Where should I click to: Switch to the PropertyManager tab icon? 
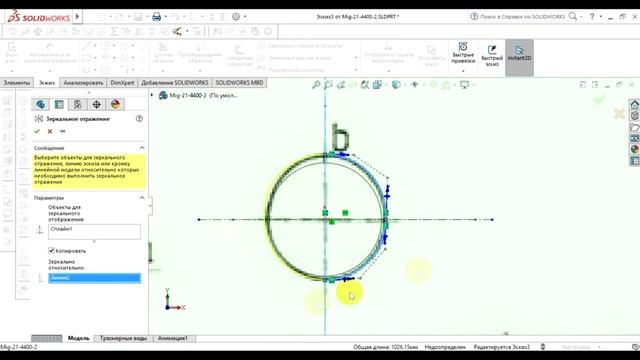coord(59,104)
